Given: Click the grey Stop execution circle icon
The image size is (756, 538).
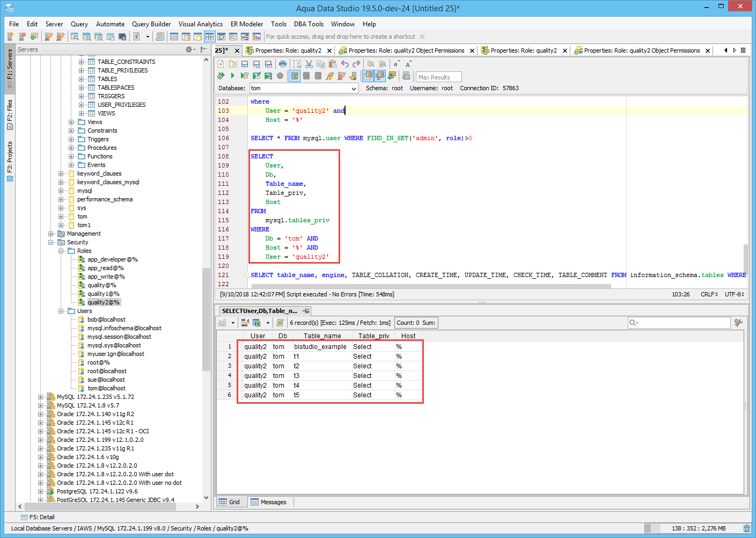Looking at the screenshot, I should [280, 76].
